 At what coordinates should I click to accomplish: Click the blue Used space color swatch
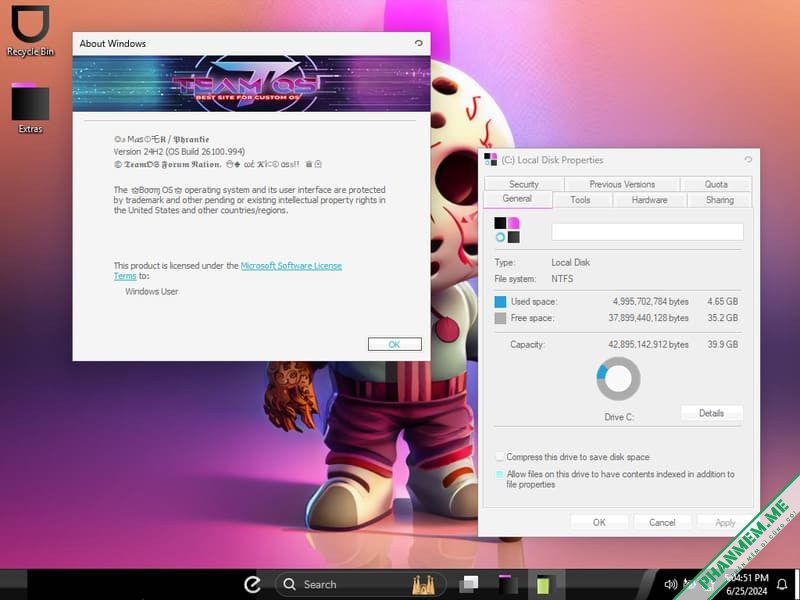(501, 302)
